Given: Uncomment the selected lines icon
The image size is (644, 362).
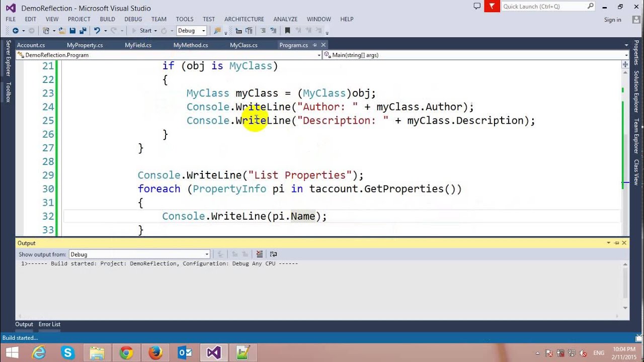Looking at the screenshot, I should (273, 31).
